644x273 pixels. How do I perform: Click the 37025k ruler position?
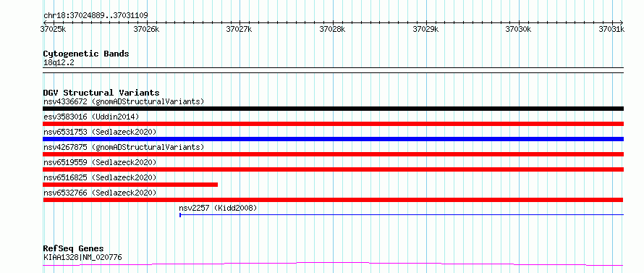pos(54,29)
